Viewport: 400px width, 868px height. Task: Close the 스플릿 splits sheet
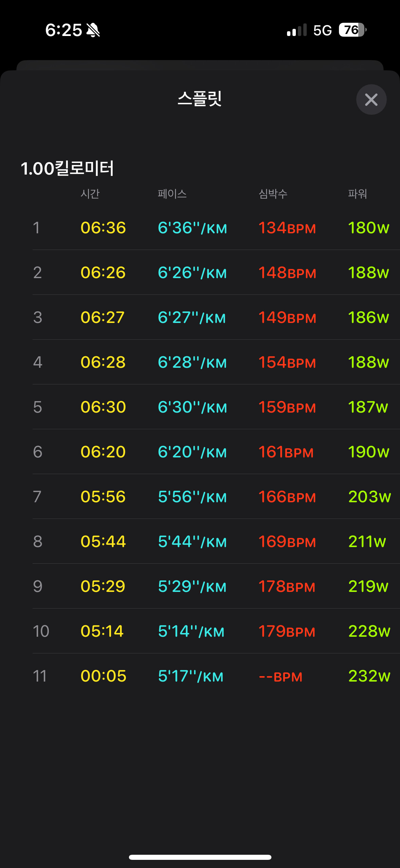[371, 100]
